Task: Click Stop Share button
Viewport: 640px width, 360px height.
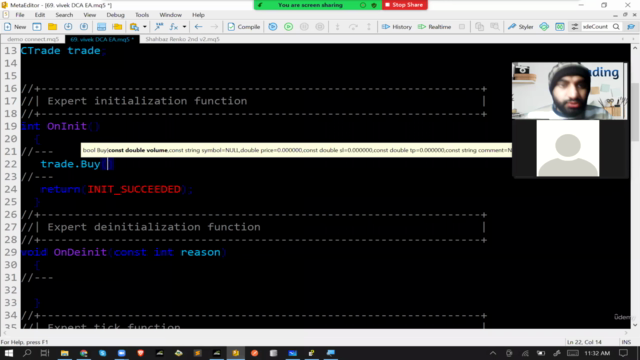Action: click(404, 5)
